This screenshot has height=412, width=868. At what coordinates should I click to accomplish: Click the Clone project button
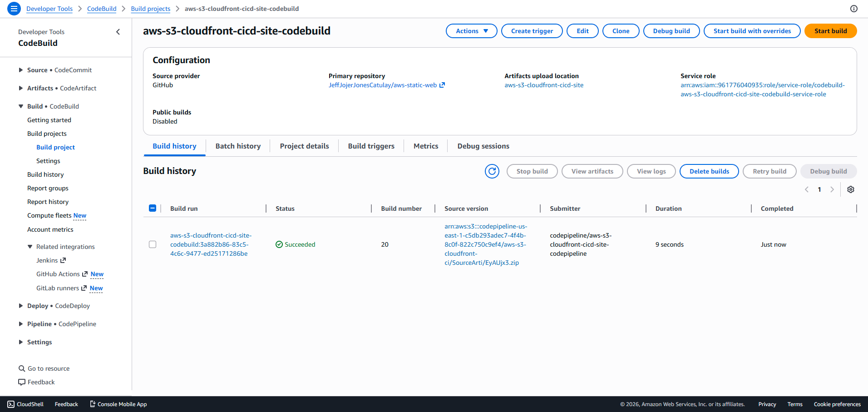(x=621, y=31)
